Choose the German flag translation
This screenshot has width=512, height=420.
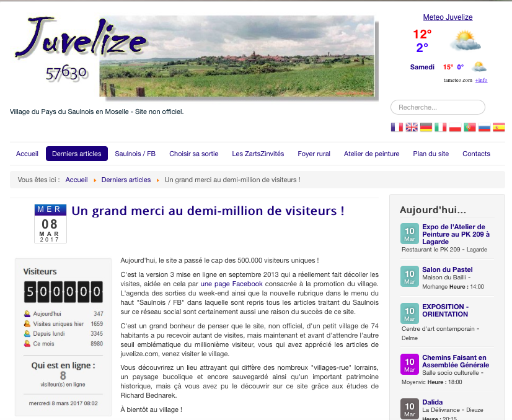426,127
